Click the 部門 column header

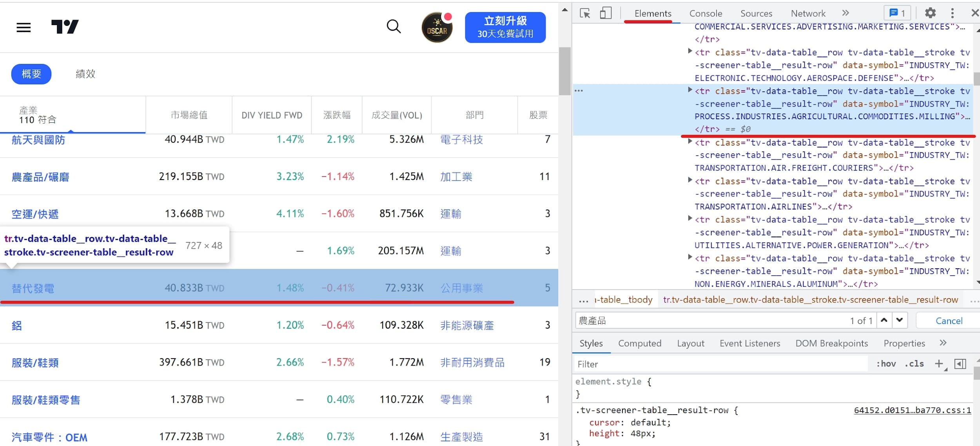point(474,115)
